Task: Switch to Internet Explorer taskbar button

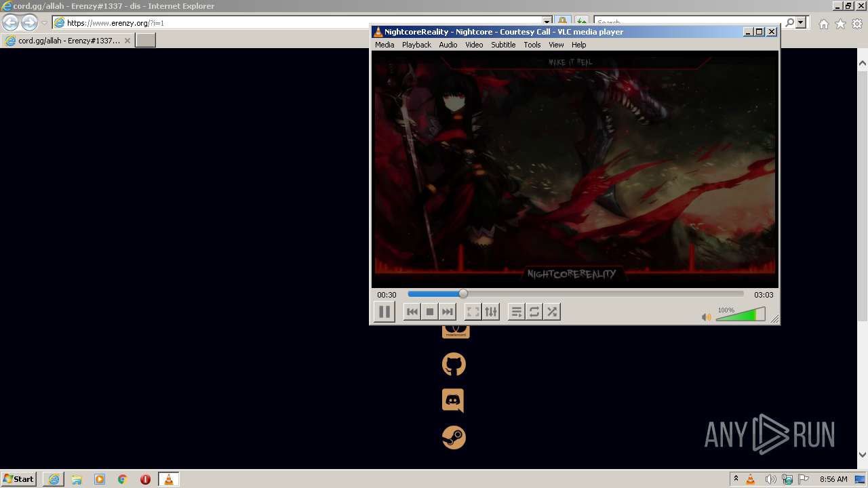Action: coord(54,479)
